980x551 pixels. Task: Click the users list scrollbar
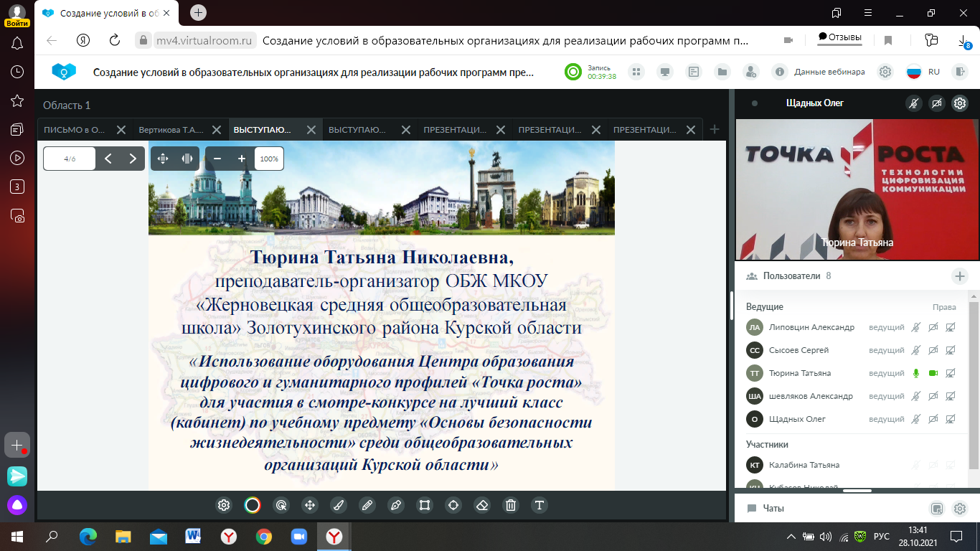coord(974,385)
